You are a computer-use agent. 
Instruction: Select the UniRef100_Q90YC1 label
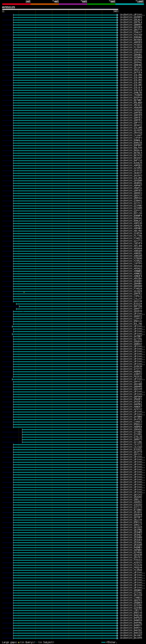131,382
